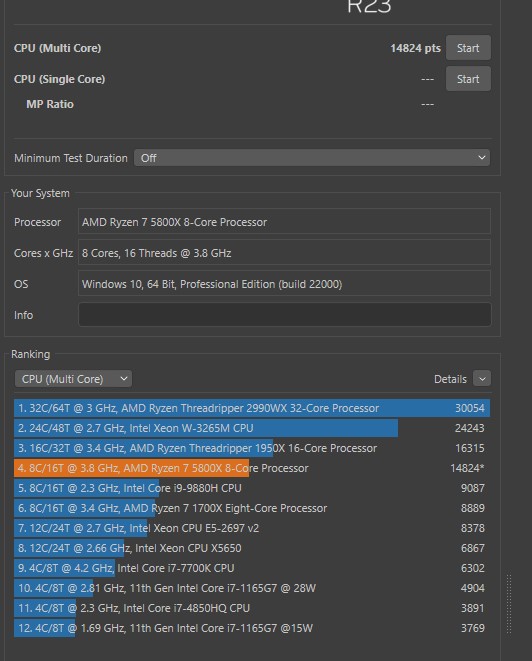532x661 pixels.
Task: Start the CPU Single Core benchmark
Action: coord(468,79)
